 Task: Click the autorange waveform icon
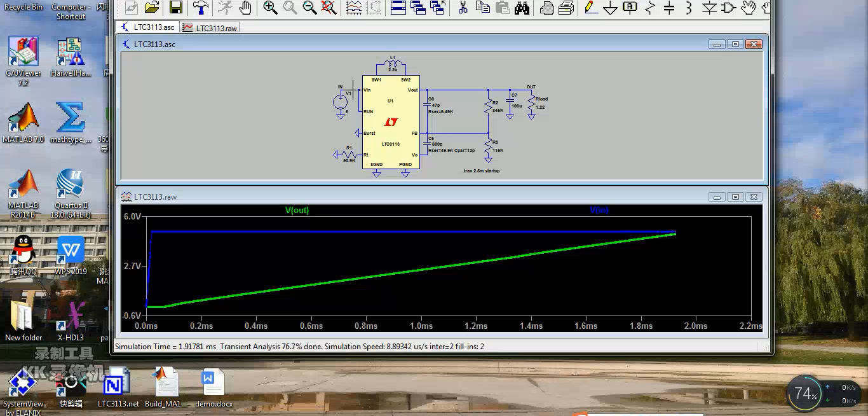click(x=354, y=8)
